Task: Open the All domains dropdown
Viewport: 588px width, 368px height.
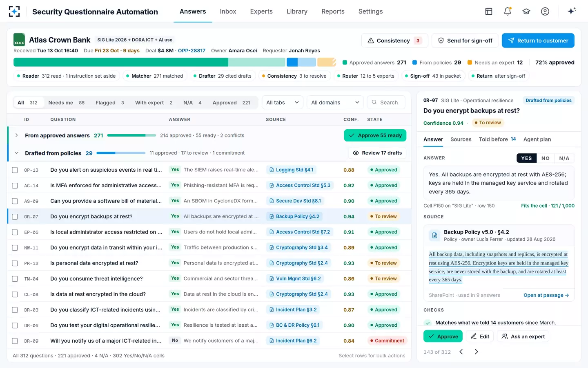Action: coord(335,102)
